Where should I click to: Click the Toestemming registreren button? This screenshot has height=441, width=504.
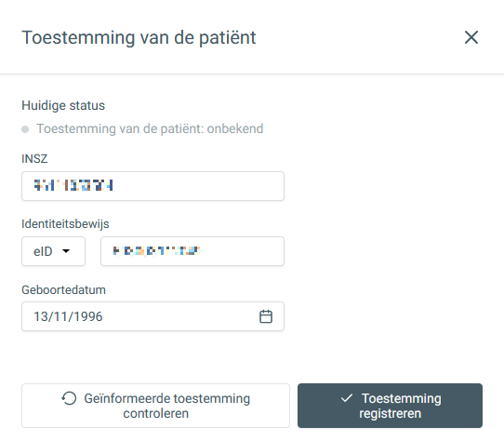pos(390,406)
